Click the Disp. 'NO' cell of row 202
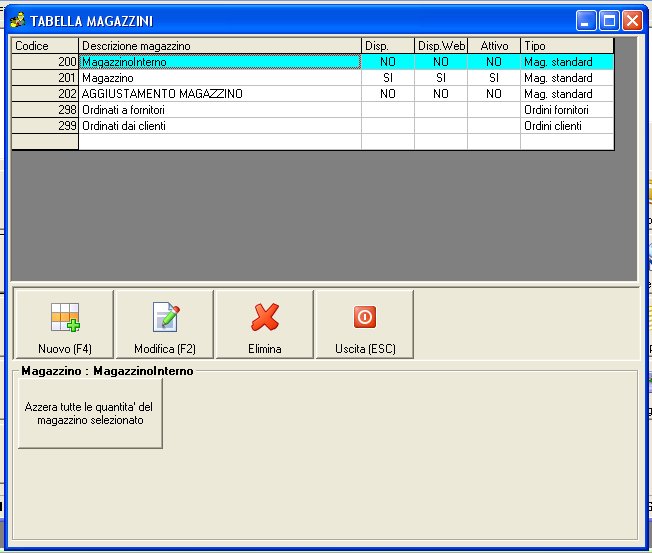 388,94
